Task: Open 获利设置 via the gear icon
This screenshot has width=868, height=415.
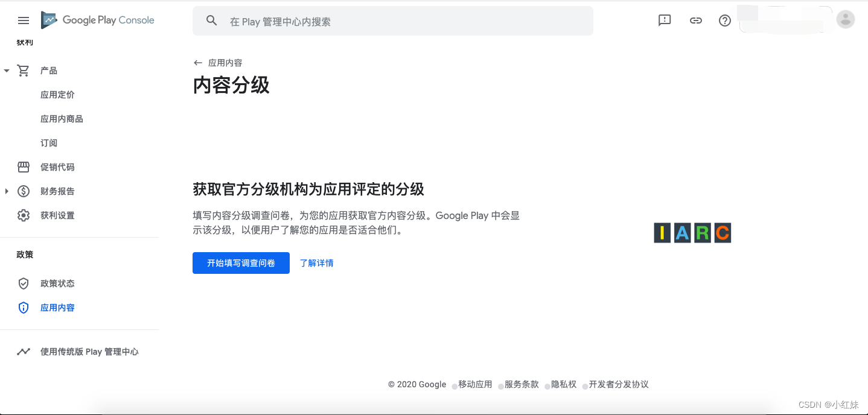Action: click(x=23, y=215)
